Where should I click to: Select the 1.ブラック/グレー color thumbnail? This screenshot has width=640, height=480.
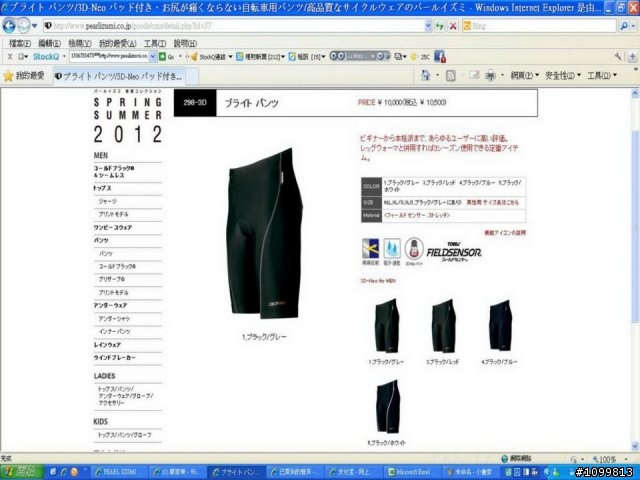pyautogui.click(x=387, y=326)
